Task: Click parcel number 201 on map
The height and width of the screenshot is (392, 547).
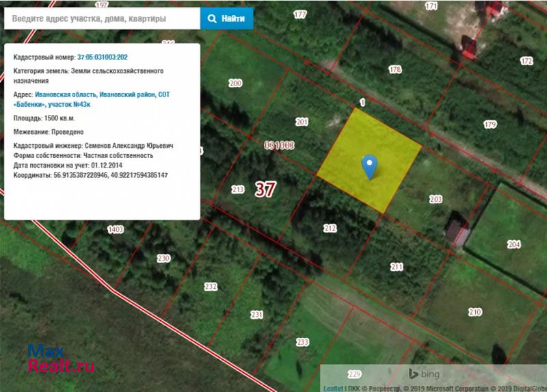Action: click(x=302, y=122)
